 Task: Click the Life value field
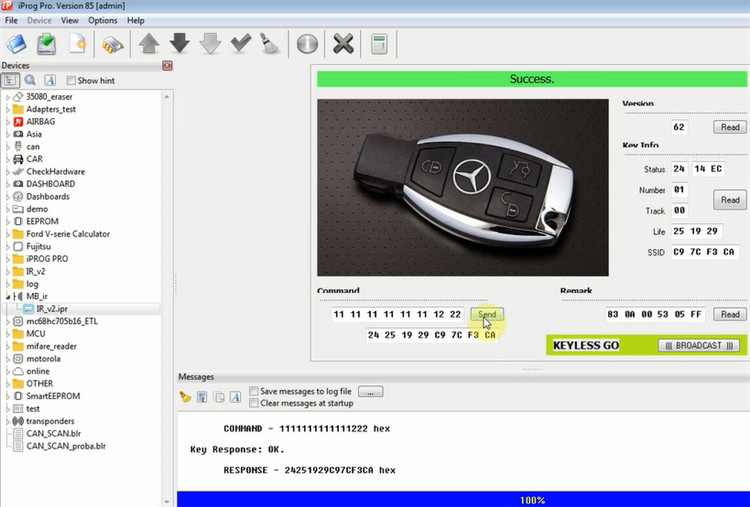point(695,231)
